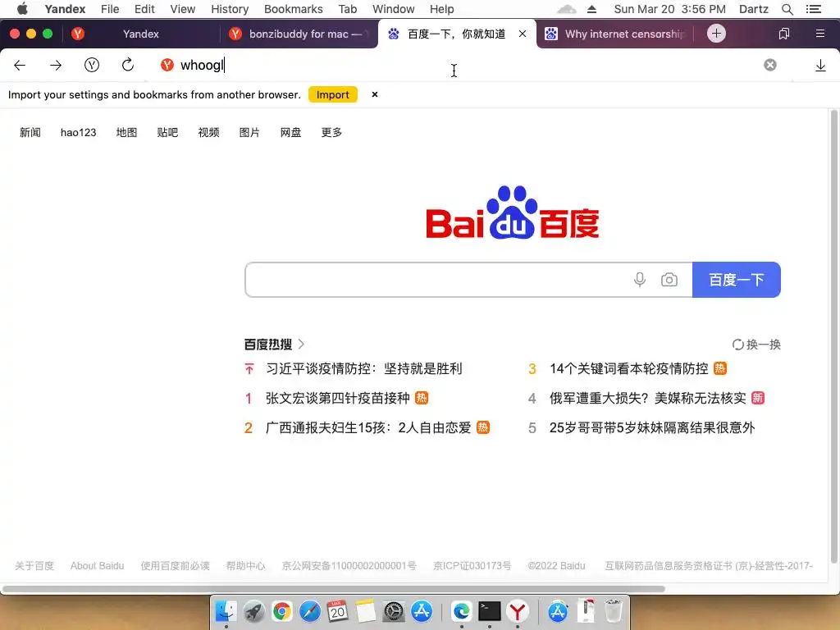
Task: Click the eject icon in menu bar
Action: point(591,9)
